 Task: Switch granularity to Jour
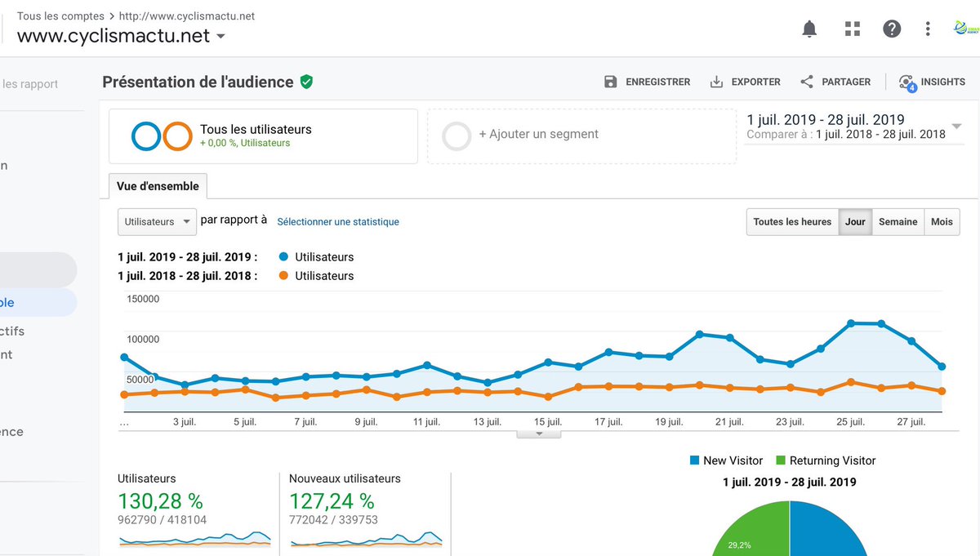[855, 221]
